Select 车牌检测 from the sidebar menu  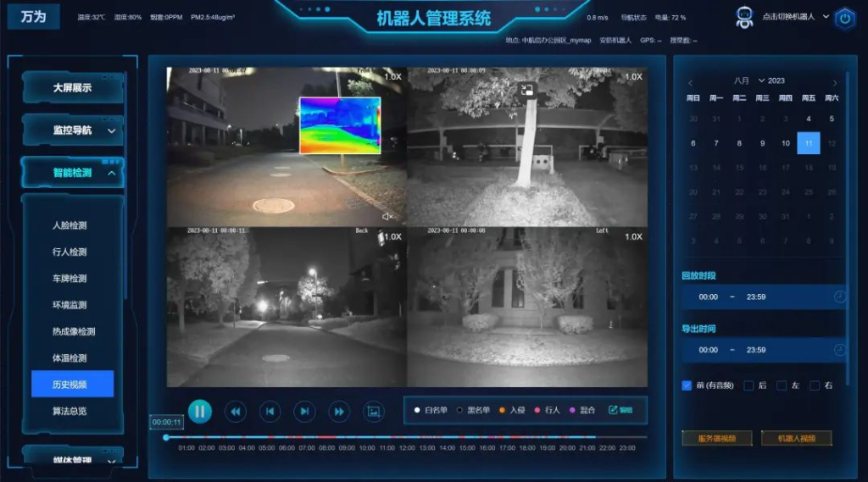point(70,278)
